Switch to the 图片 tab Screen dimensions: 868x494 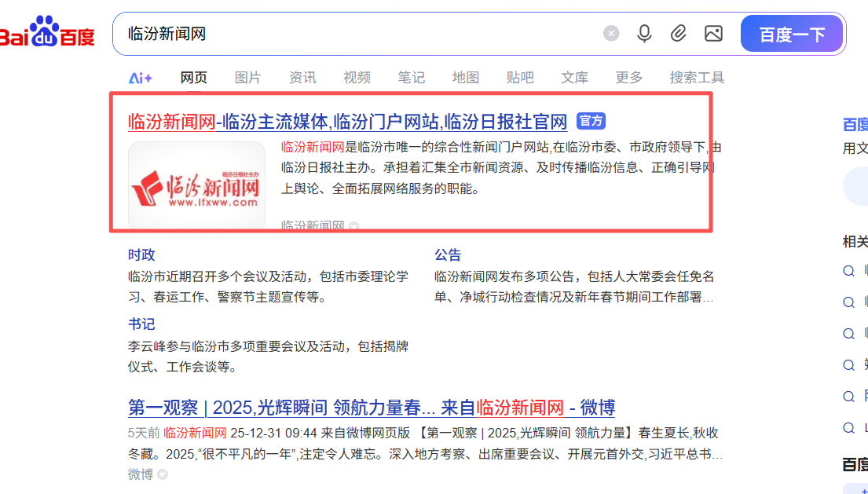coord(247,77)
